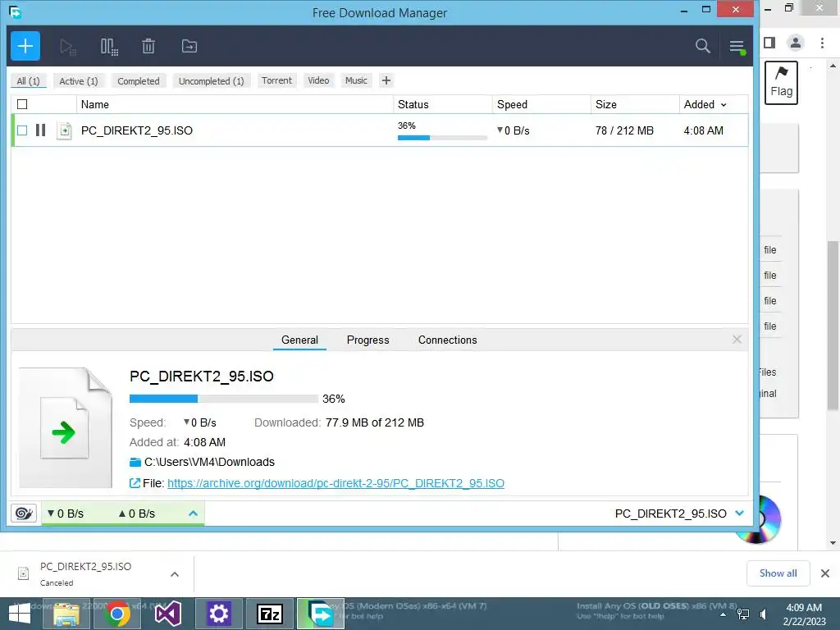Pause the PC_DIREKT2_95.ISO row download
Viewport: 840px width, 630px height.
tap(41, 130)
